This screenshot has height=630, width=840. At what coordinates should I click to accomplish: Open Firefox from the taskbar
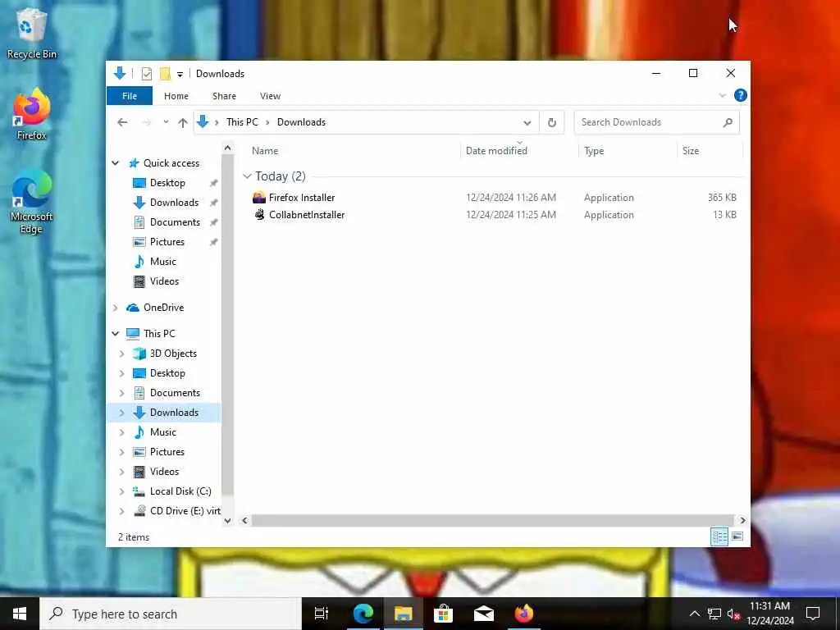point(524,614)
